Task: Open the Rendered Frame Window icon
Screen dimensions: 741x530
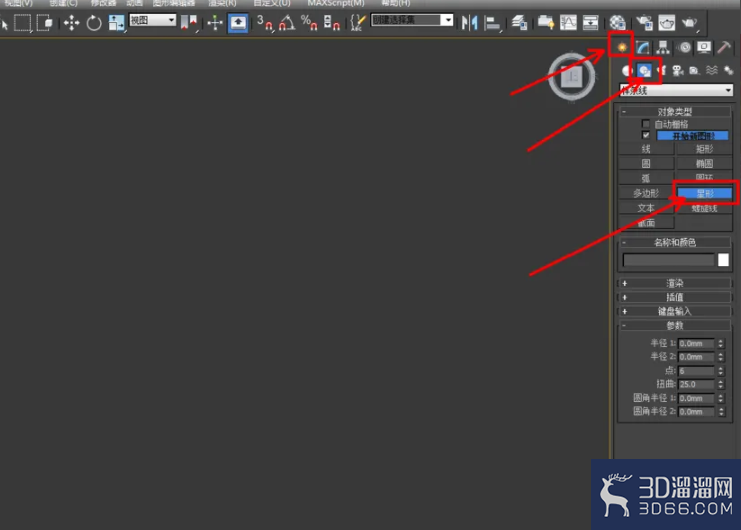Action: click(x=667, y=22)
